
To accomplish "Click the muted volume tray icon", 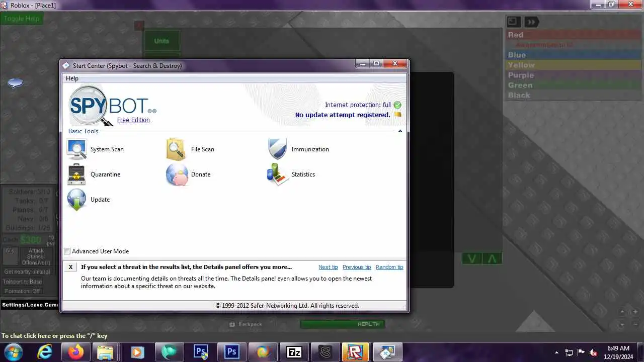I will click(x=593, y=352).
